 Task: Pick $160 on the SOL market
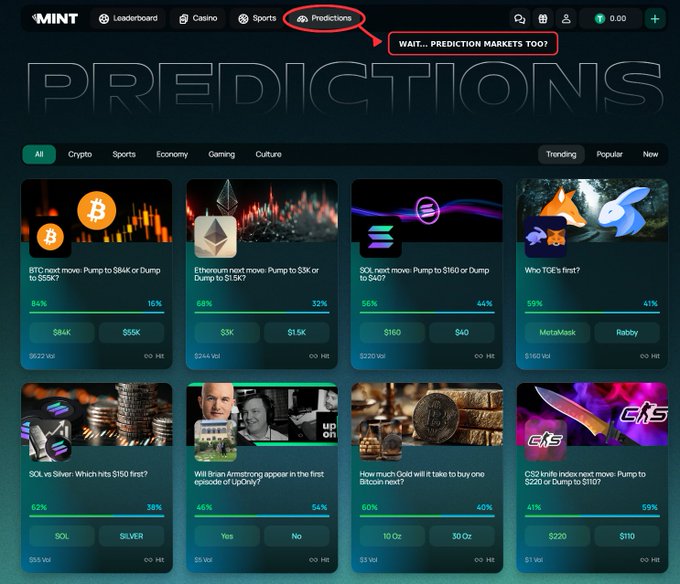[x=392, y=333]
